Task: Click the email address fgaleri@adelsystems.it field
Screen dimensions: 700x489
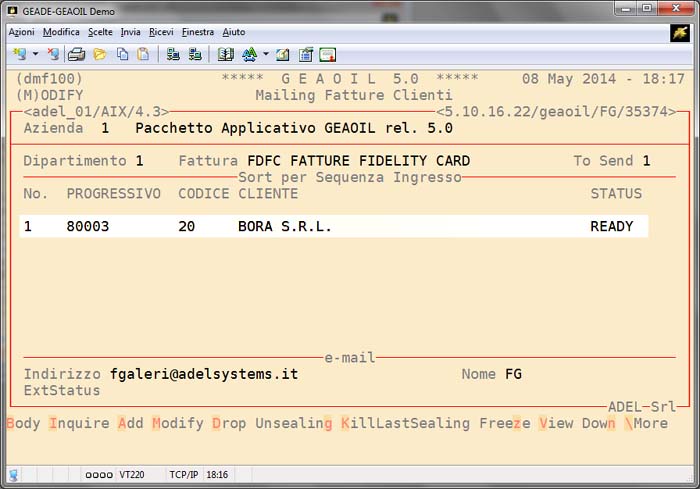Action: (204, 374)
